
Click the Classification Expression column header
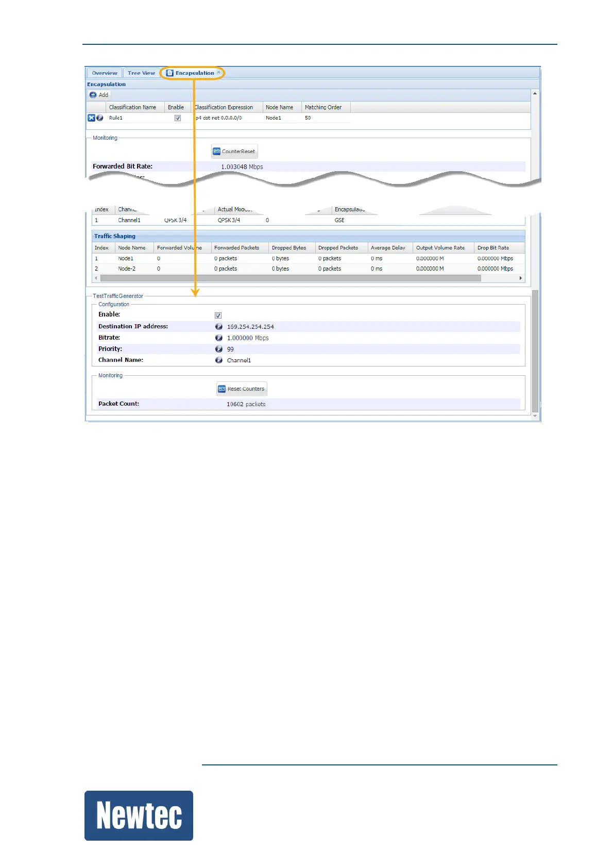point(227,107)
